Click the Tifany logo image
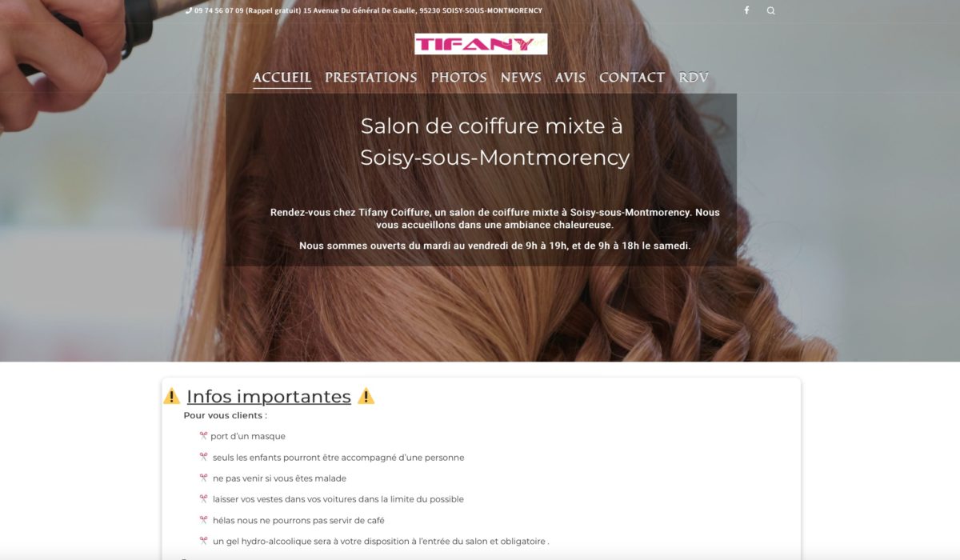This screenshot has width=960, height=560. 481,44
